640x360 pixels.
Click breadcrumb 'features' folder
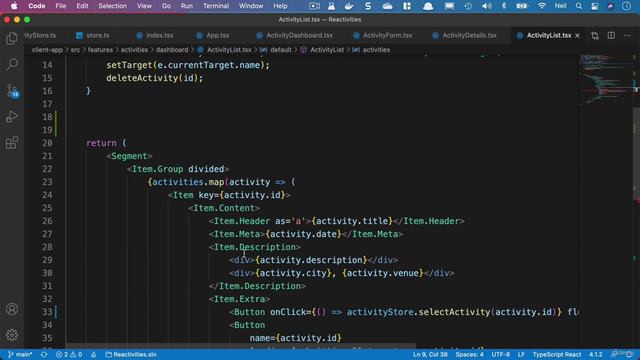click(x=100, y=50)
